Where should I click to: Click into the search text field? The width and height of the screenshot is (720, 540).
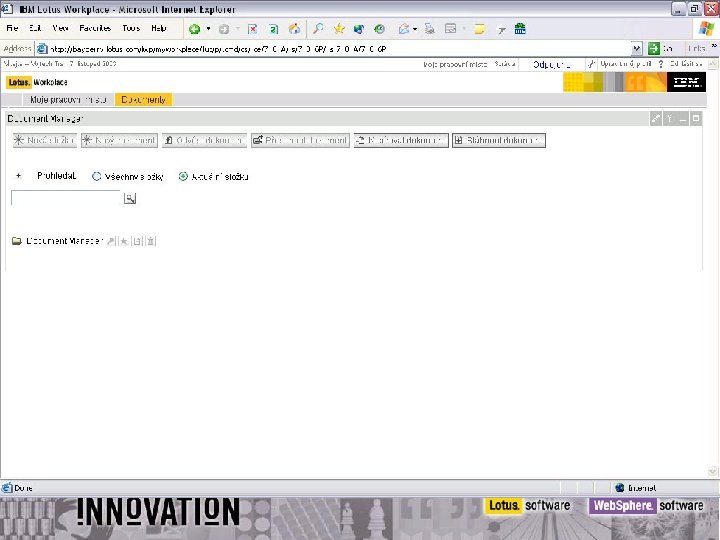pos(66,198)
